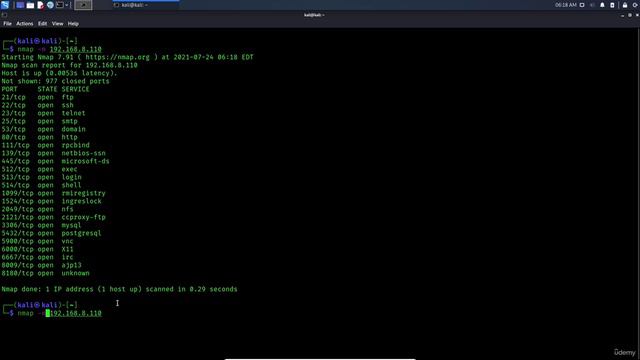This screenshot has height=360, width=640.
Task: Open the Edit menu
Action: pos(42,24)
